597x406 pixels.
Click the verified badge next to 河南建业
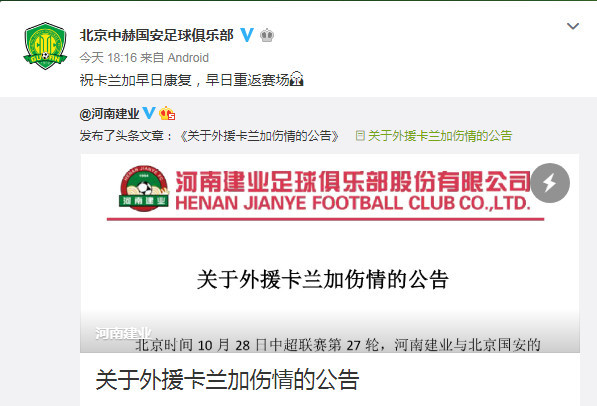pyautogui.click(x=148, y=113)
